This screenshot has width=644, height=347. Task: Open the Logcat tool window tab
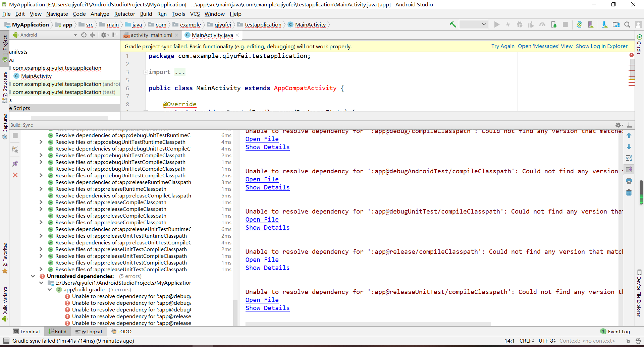click(x=89, y=331)
